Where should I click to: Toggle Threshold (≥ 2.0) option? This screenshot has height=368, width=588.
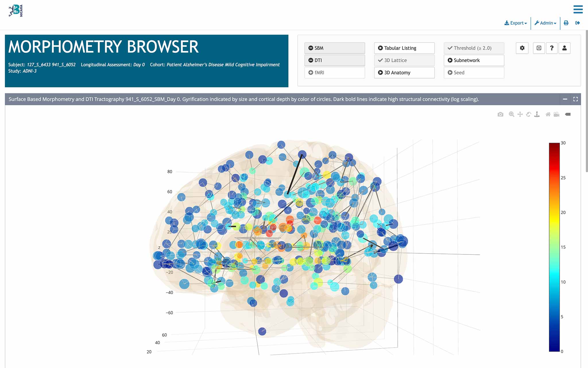tap(474, 48)
